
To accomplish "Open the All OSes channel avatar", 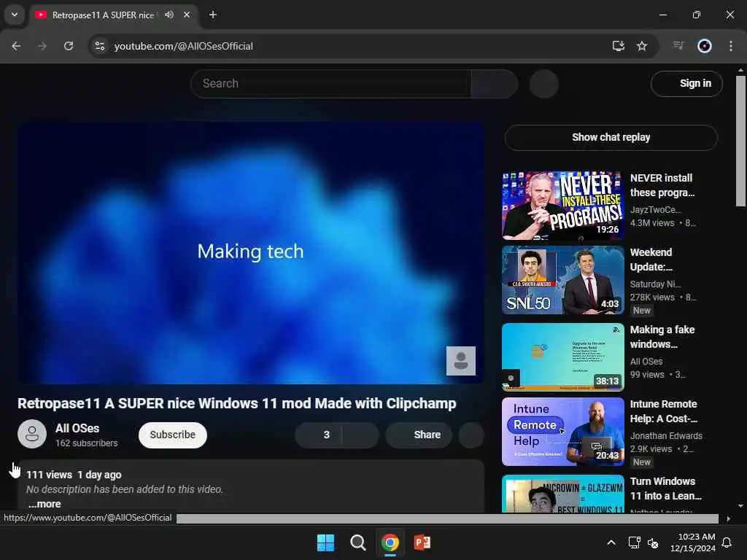I will [x=32, y=435].
